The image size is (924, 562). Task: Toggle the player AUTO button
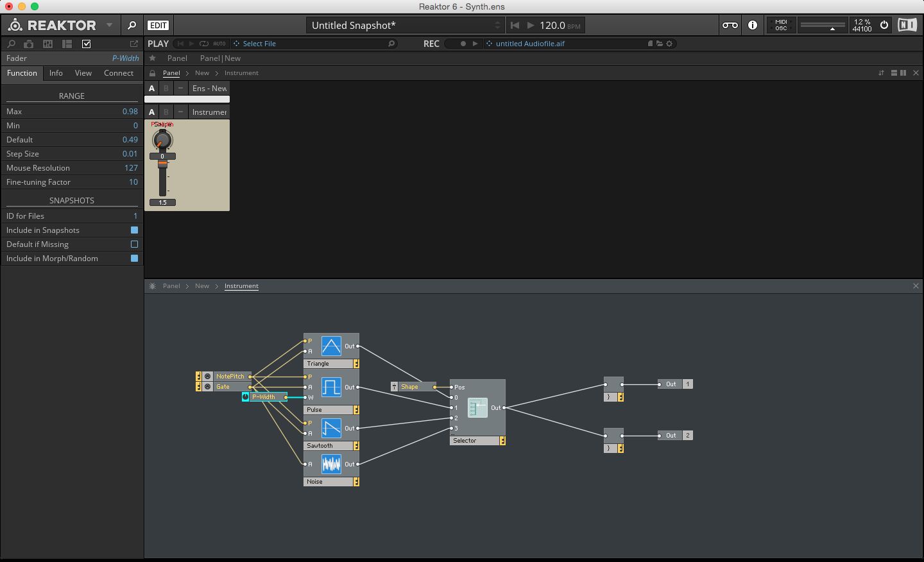[219, 44]
